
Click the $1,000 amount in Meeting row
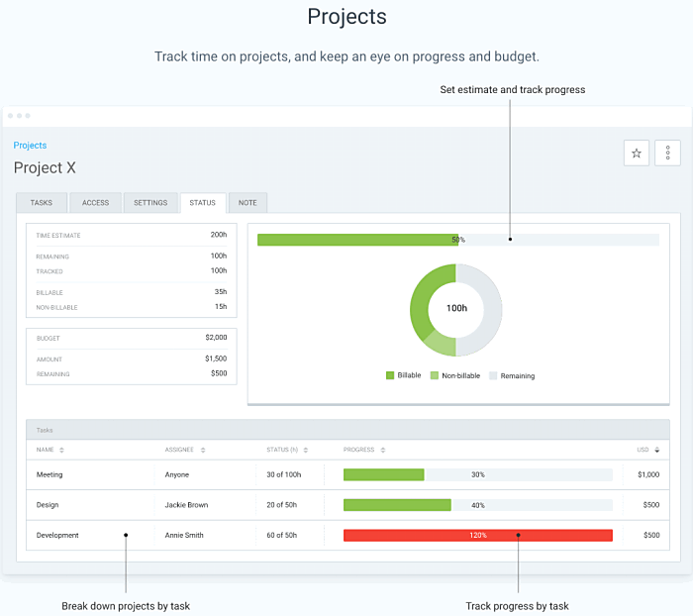click(x=648, y=474)
